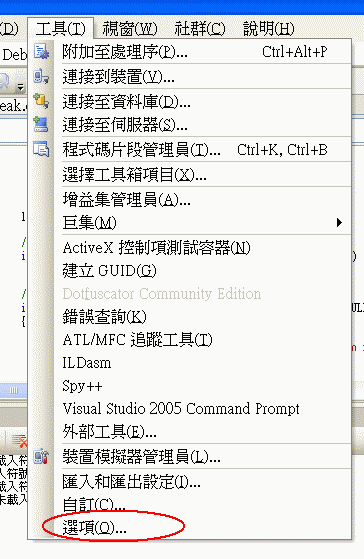This screenshot has width=364, height=559.
Task: Select 匯入和匯出設定(I)... entry
Action: click(131, 482)
